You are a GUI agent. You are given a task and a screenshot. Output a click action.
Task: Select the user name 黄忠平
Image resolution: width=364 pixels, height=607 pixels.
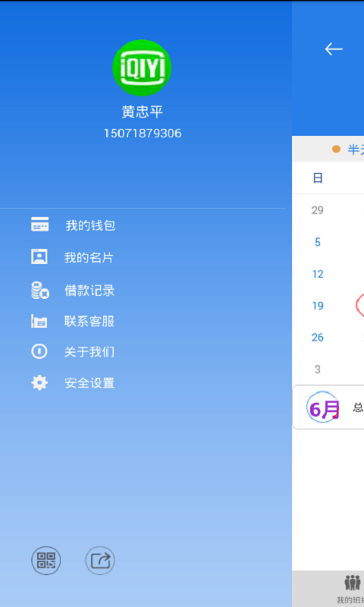point(143,112)
